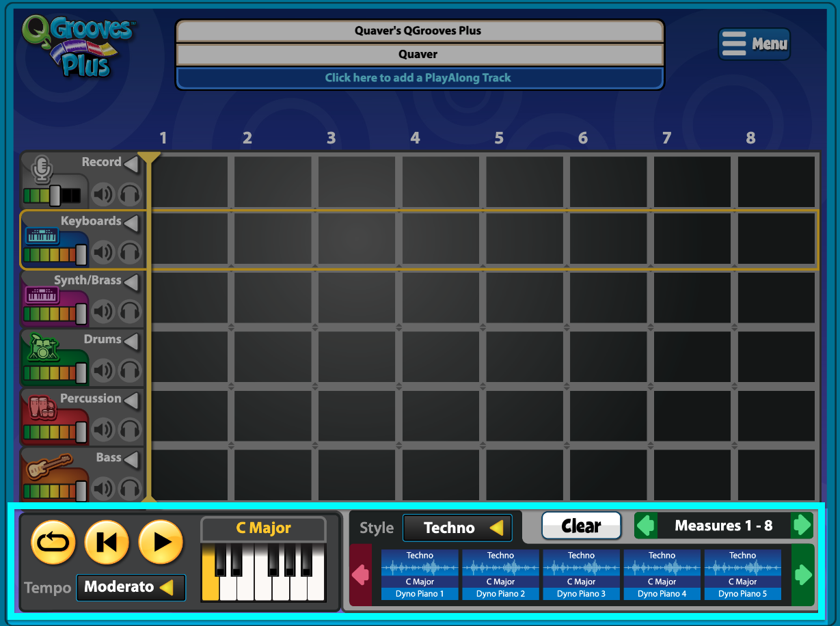840x626 pixels.
Task: Click measure number 8 header
Action: 750,138
